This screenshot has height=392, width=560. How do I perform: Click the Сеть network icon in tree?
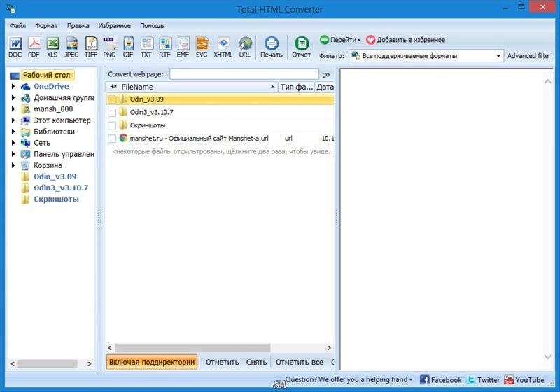pyautogui.click(x=25, y=143)
